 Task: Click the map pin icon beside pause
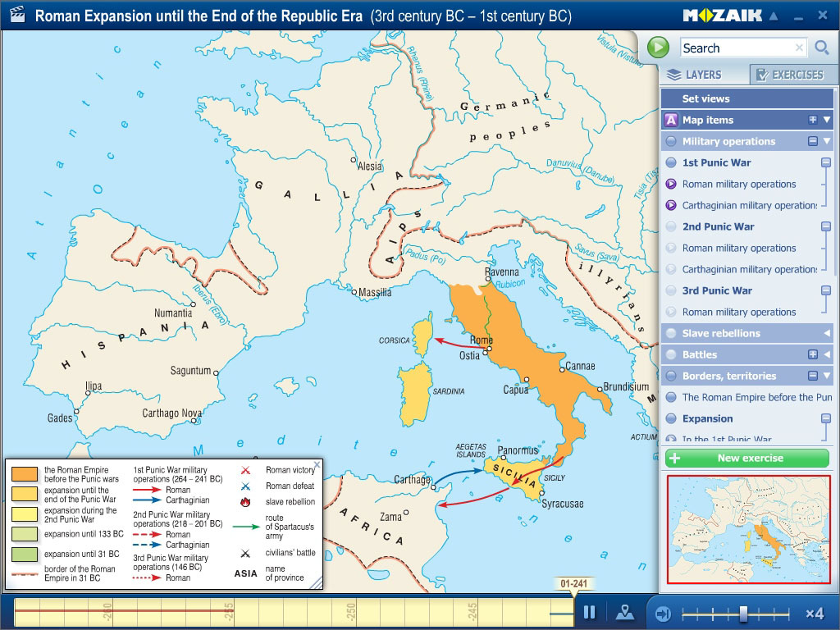pyautogui.click(x=625, y=612)
